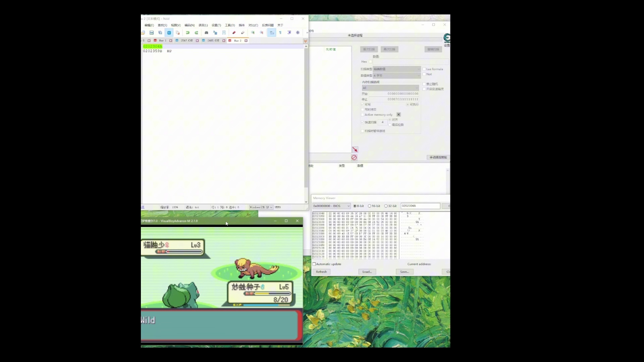Close the Nev 2 tab with its X
644x362 pixels.
point(246,41)
